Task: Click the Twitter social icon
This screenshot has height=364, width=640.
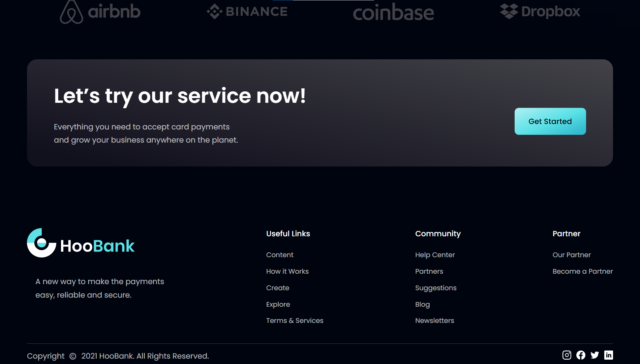Action: tap(595, 355)
